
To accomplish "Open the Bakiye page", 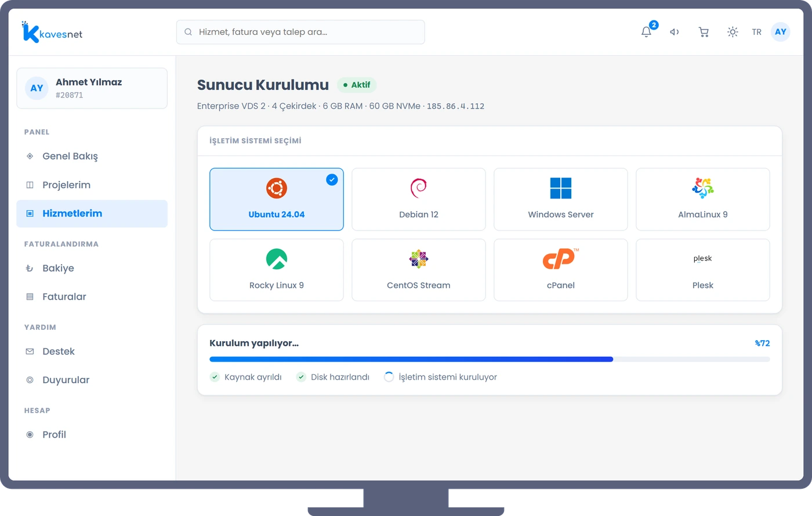I will click(x=92, y=268).
